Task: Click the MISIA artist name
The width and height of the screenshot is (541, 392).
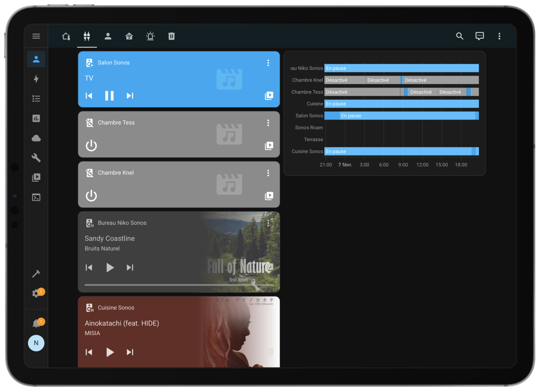Action: [x=92, y=333]
